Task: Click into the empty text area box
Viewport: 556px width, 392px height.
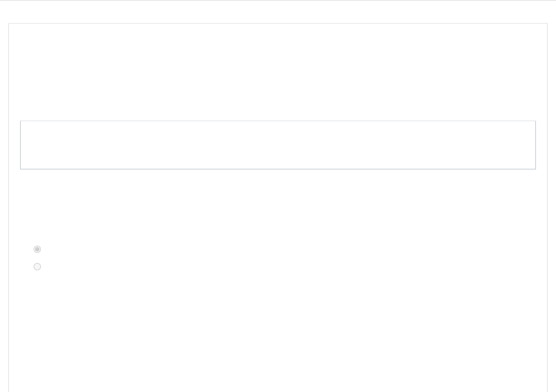Action: pos(278,145)
